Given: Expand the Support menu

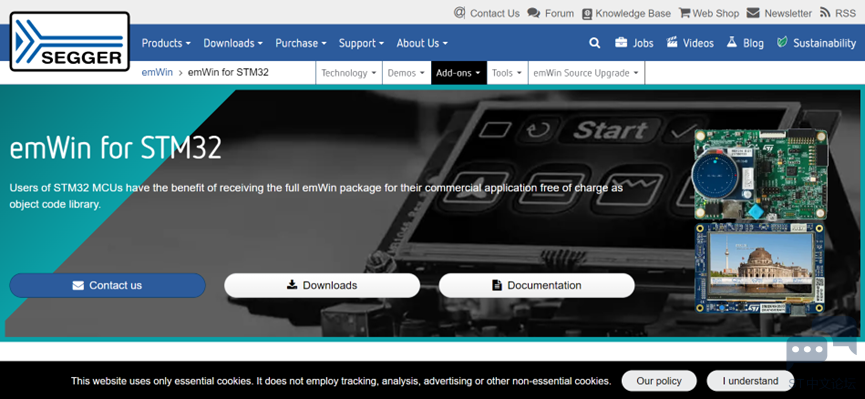Looking at the screenshot, I should point(361,43).
